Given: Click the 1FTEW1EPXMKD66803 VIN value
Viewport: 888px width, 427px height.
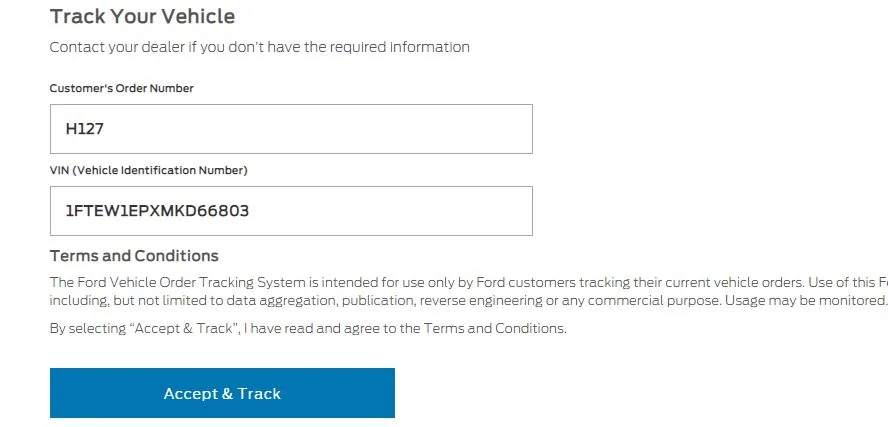Looking at the screenshot, I should pos(157,211).
